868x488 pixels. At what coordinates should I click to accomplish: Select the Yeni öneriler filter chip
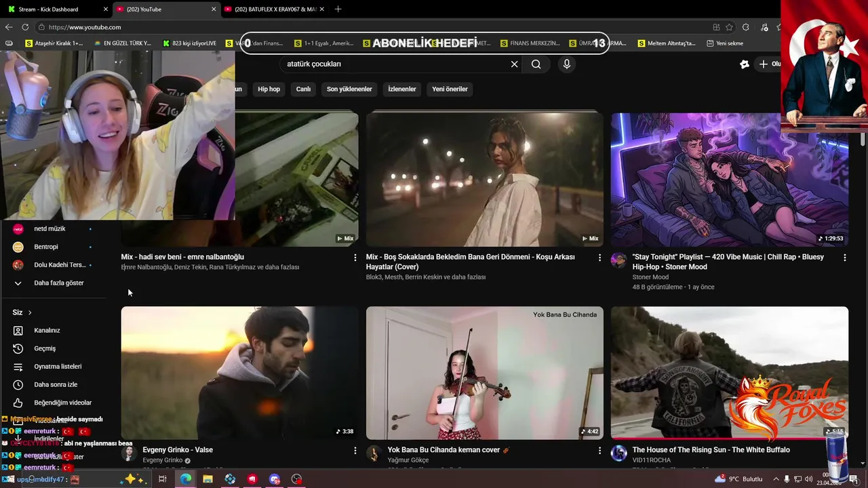point(450,89)
